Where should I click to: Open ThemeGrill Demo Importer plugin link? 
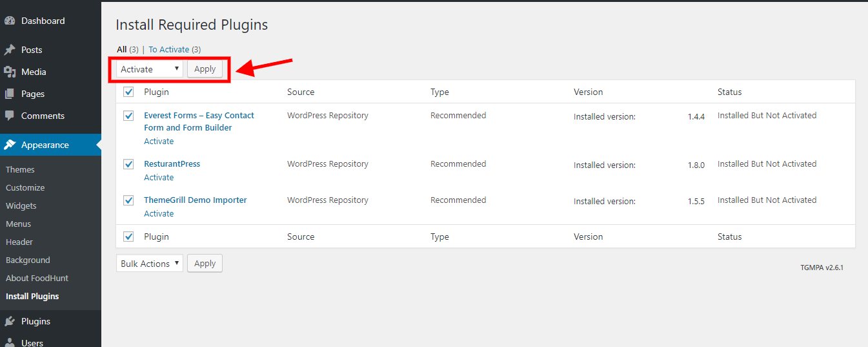[196, 200]
